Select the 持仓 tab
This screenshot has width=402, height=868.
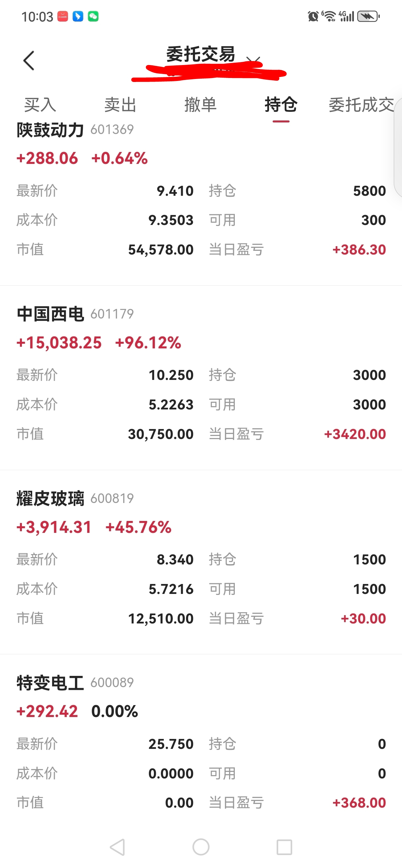(x=281, y=105)
